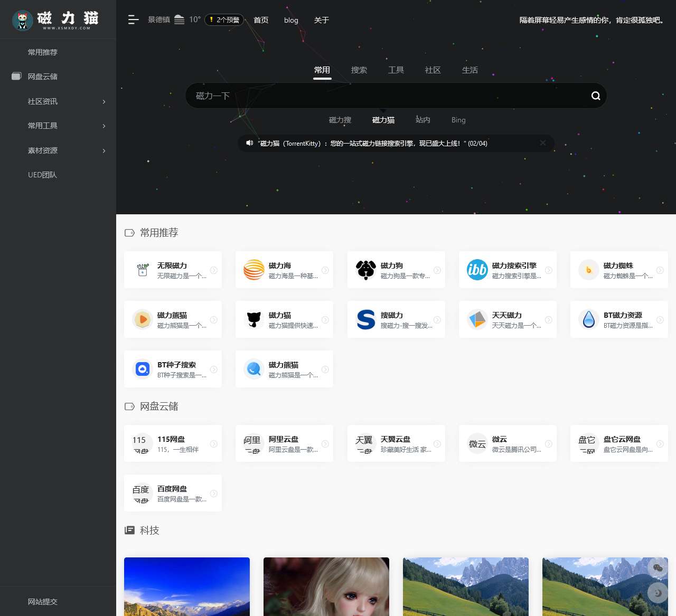Open the blog menu item
This screenshot has width=676, height=616.
(291, 20)
